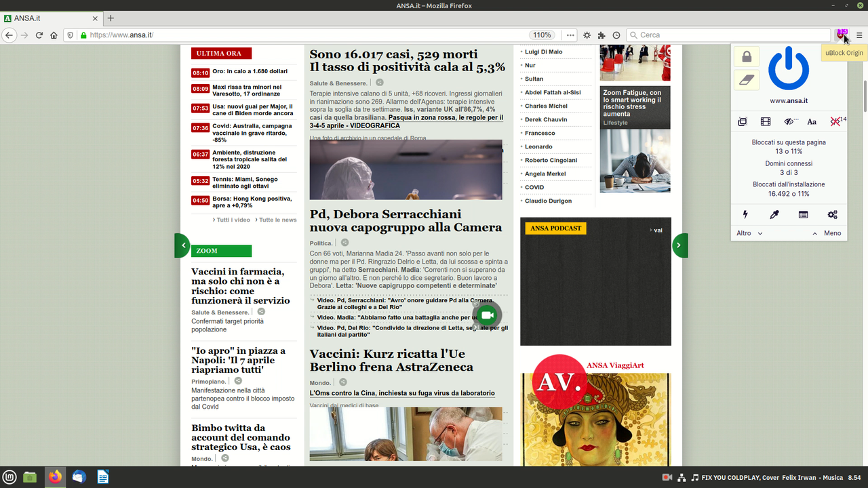Image resolution: width=868 pixels, height=488 pixels.
Task: Select 'Luigi Di Maio' topic
Action: 543,52
